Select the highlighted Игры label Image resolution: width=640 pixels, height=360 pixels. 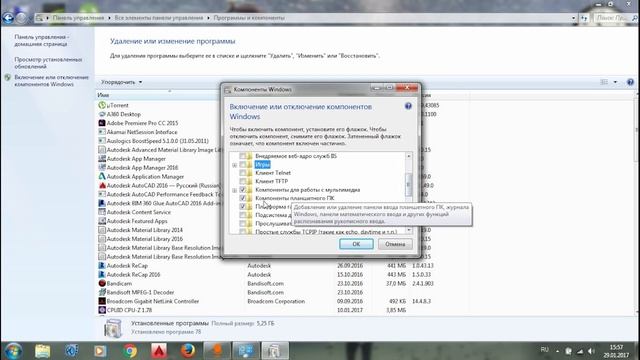tap(262, 164)
